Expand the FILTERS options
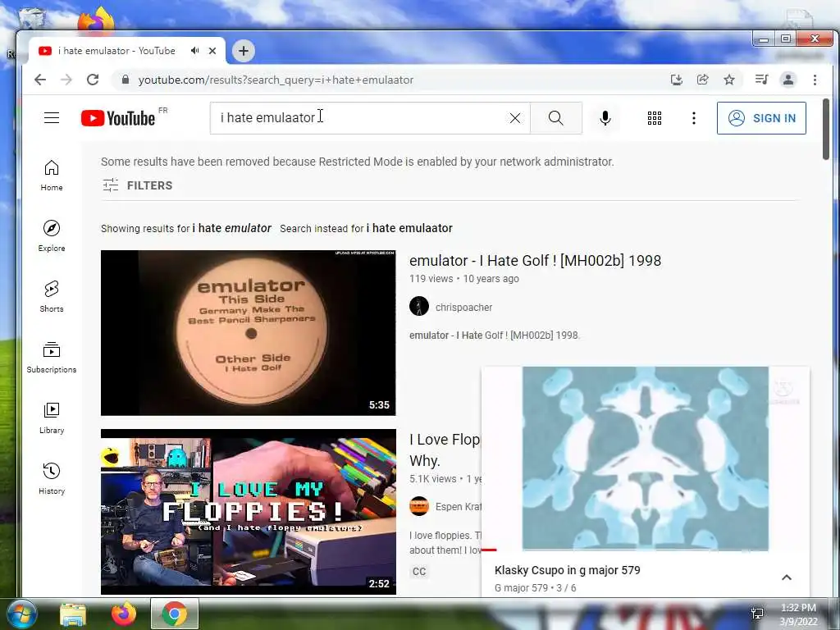Image resolution: width=840 pixels, height=630 pixels. (138, 185)
